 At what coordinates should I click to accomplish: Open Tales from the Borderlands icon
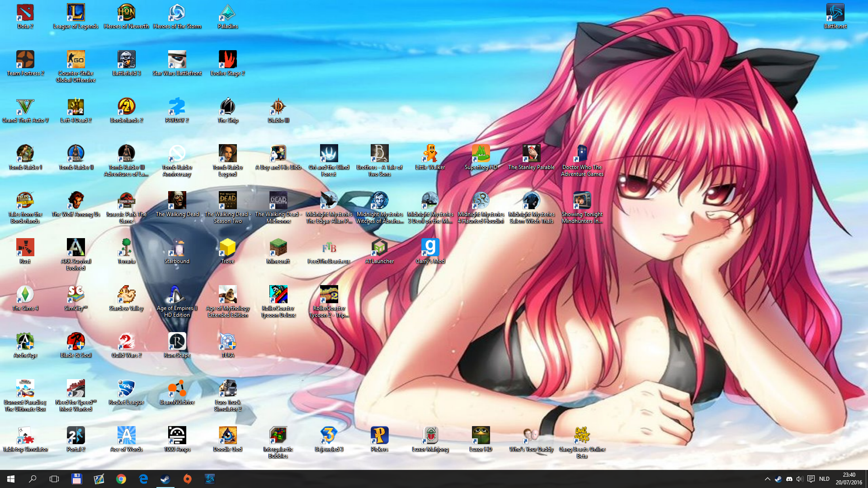click(25, 207)
